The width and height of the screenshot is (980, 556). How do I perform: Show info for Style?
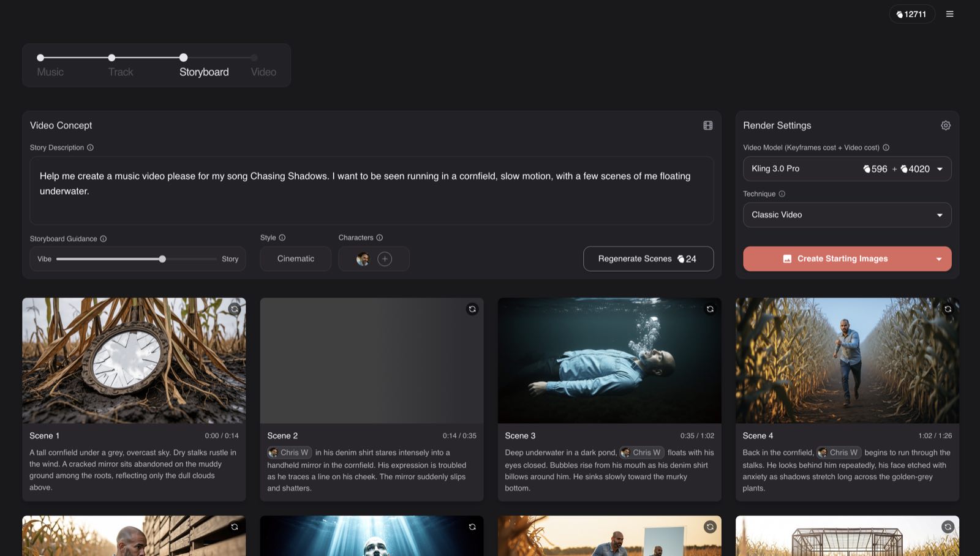[282, 238]
